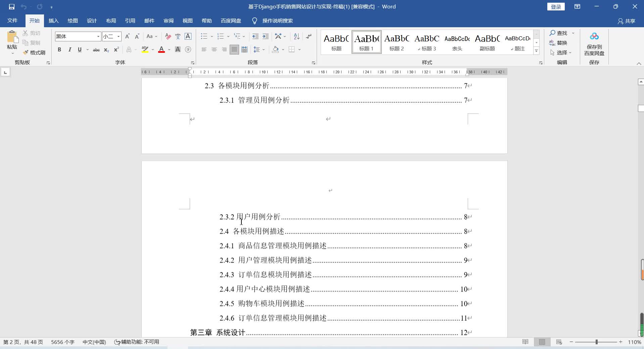Toggle Strikethrough formatting
This screenshot has width=644, height=349.
tap(96, 49)
